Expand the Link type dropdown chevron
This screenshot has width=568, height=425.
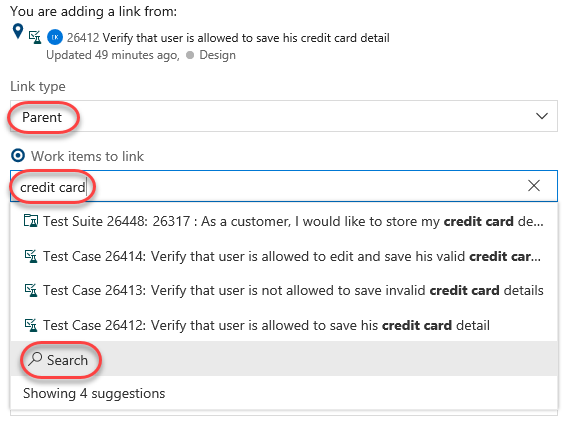point(542,116)
